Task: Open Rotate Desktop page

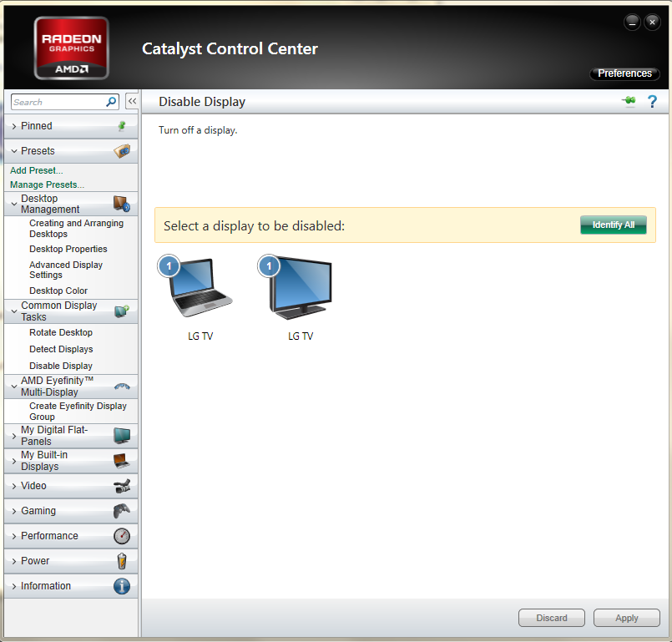Action: [61, 332]
